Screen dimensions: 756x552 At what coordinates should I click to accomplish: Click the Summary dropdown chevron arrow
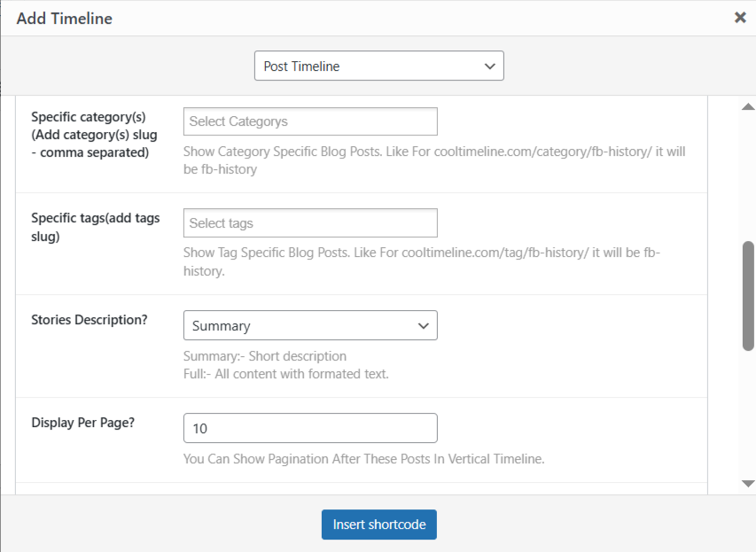pos(423,326)
